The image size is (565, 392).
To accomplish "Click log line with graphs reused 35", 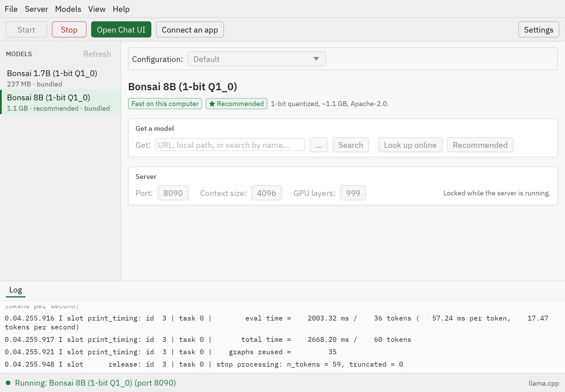I will pyautogui.click(x=171, y=352).
